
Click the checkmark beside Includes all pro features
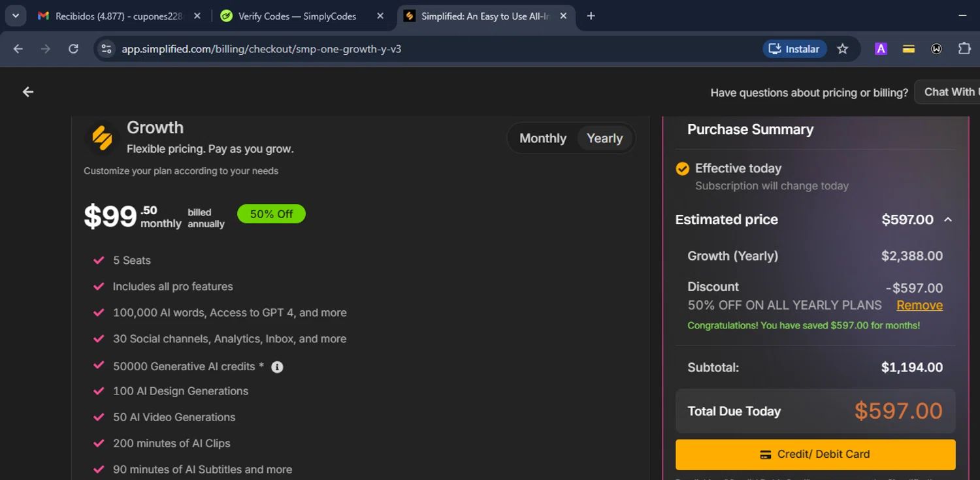[99, 287]
